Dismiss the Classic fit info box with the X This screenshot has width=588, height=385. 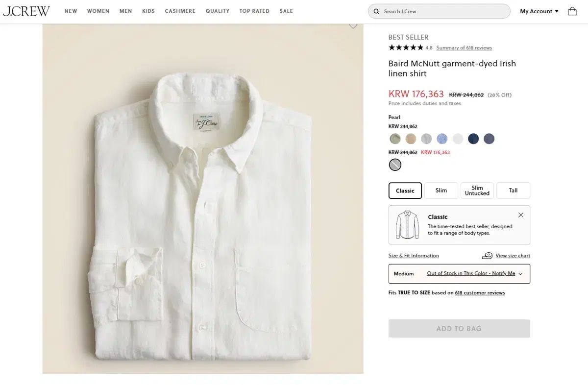[x=520, y=215]
